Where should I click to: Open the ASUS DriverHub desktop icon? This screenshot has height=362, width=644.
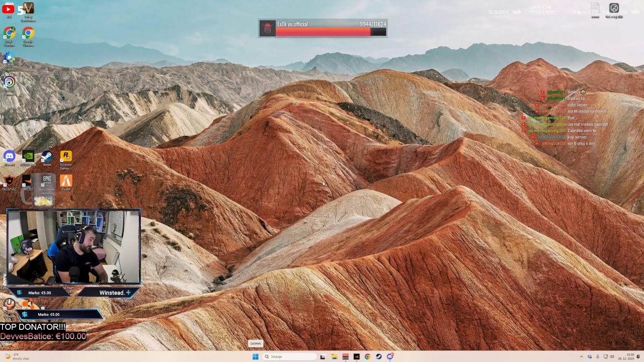click(x=9, y=60)
